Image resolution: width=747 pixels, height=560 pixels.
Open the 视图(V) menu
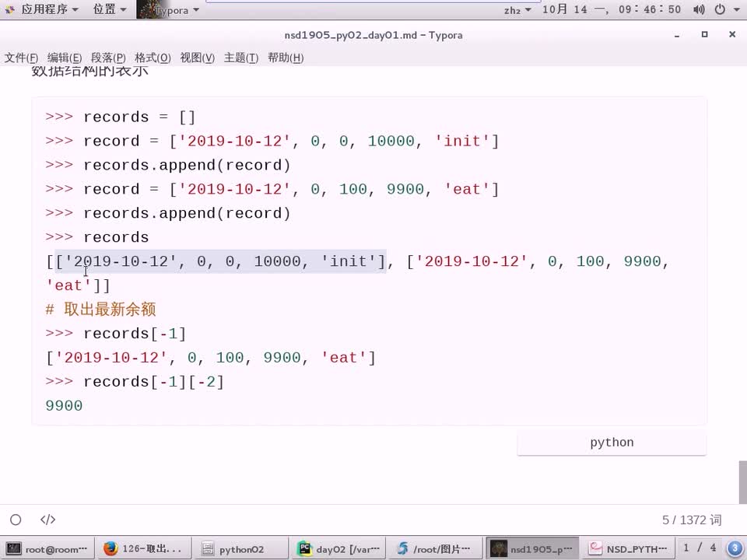pos(197,58)
